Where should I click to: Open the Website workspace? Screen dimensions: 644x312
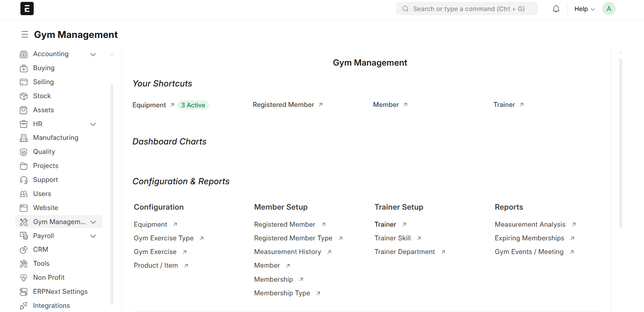(45, 208)
